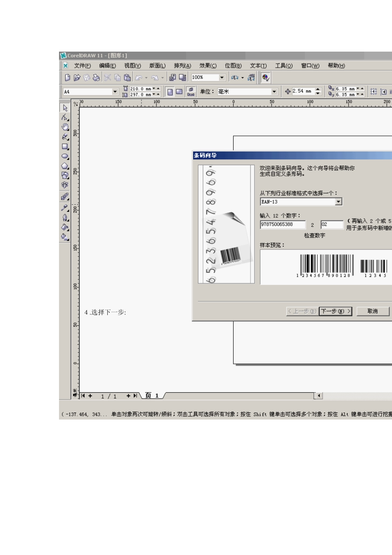Click the ruler origin corner box
Viewport: 392px width, 555px height.
point(76,104)
